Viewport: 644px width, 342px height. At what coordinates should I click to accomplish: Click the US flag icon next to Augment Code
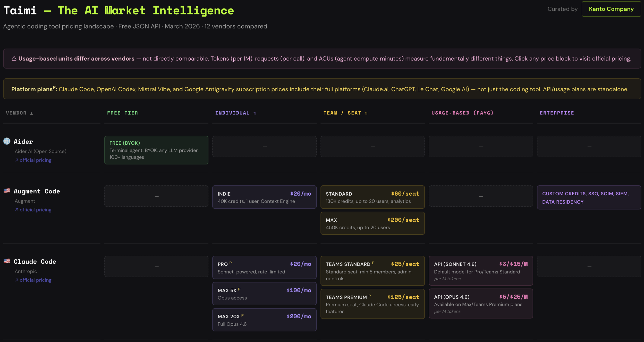pos(7,191)
